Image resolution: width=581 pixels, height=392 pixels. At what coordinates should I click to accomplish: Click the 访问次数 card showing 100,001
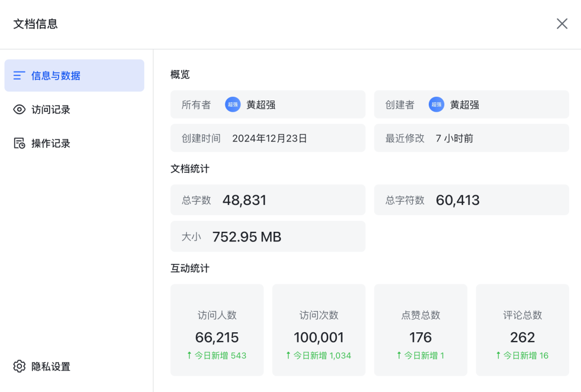click(318, 330)
